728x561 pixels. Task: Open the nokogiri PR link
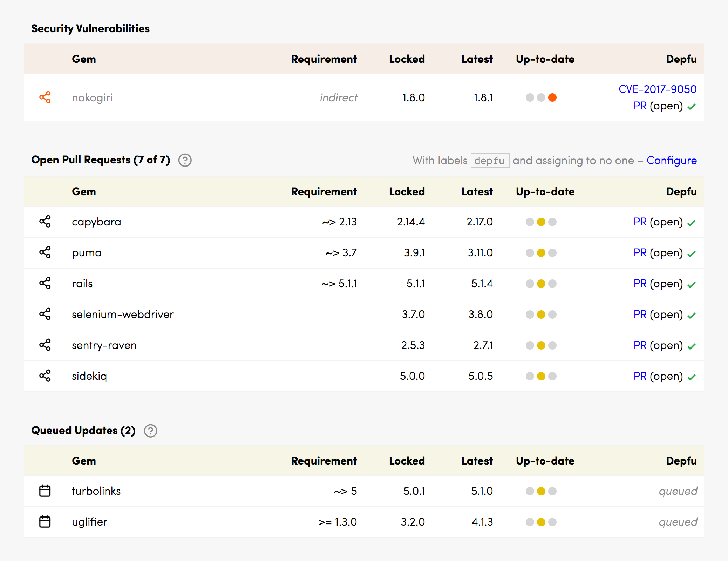coord(640,106)
